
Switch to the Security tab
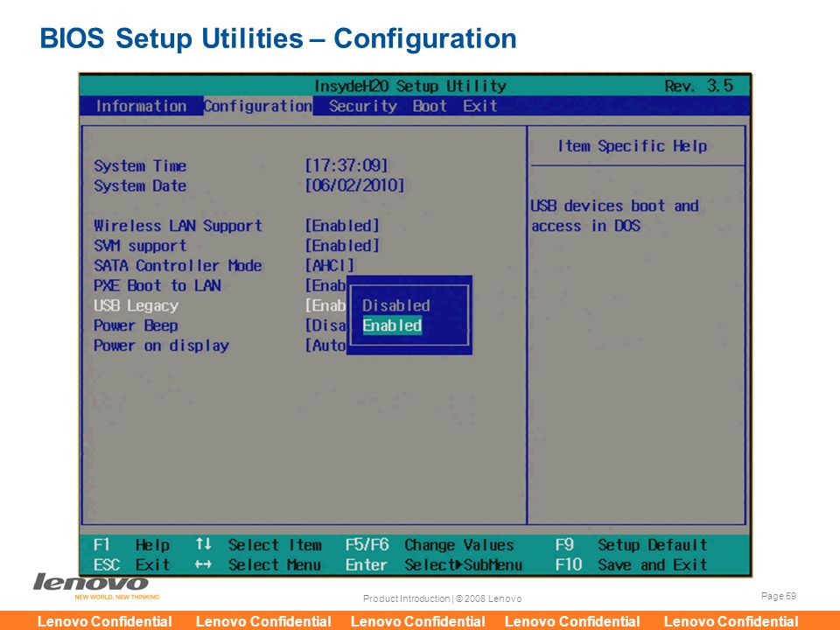point(362,106)
